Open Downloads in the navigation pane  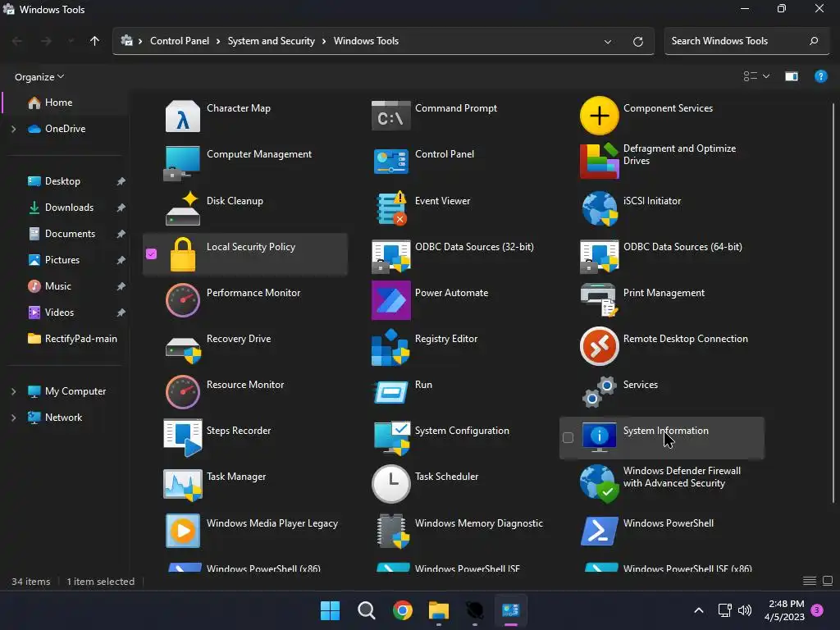[67, 208]
